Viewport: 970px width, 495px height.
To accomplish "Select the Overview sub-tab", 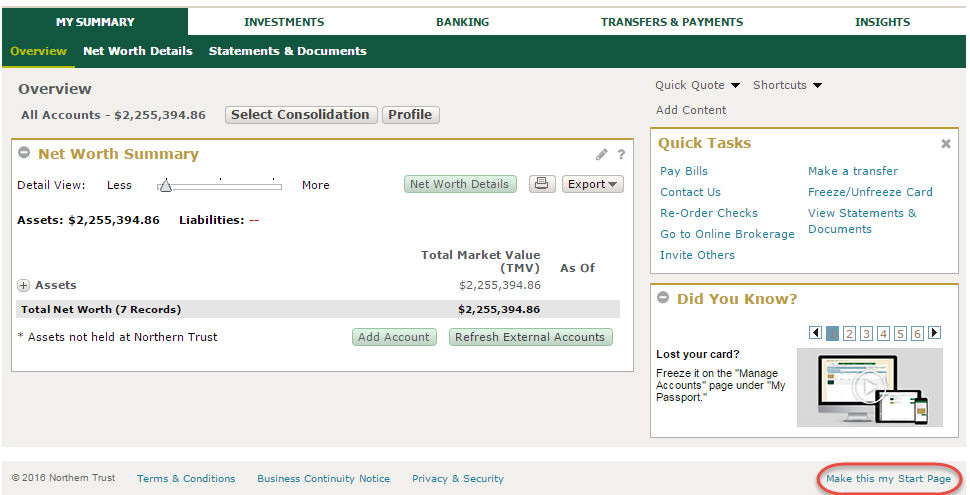I will (38, 51).
